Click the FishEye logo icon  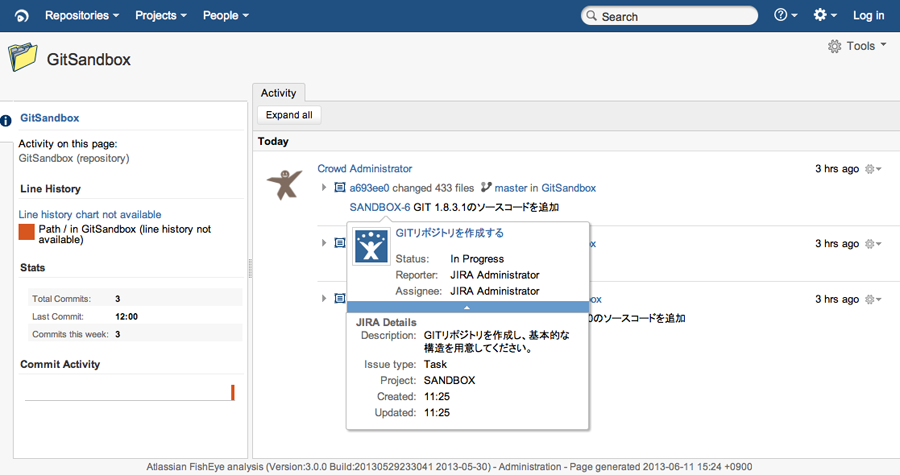[x=21, y=15]
